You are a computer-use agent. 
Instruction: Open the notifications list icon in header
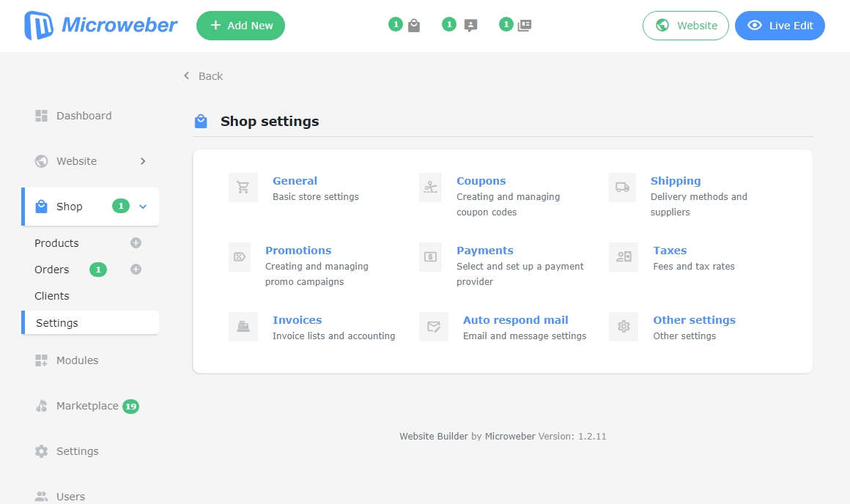[524, 26]
